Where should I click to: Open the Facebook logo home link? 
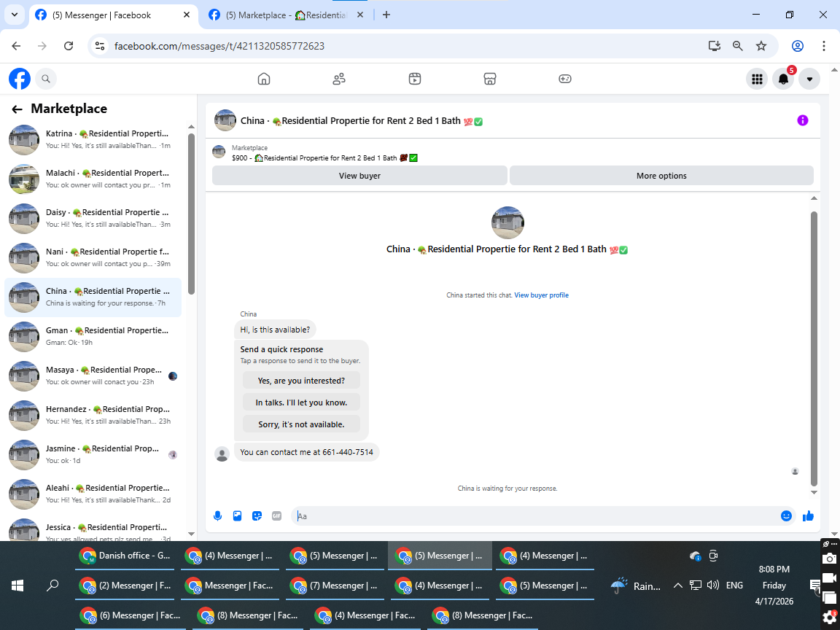click(20, 79)
